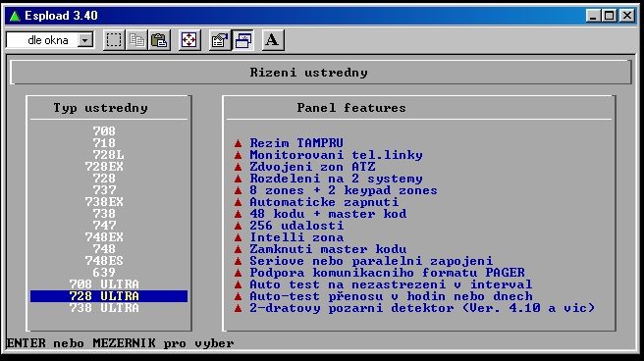Toggle full screen mode icon
The height and width of the screenshot is (361, 644).
click(x=189, y=40)
